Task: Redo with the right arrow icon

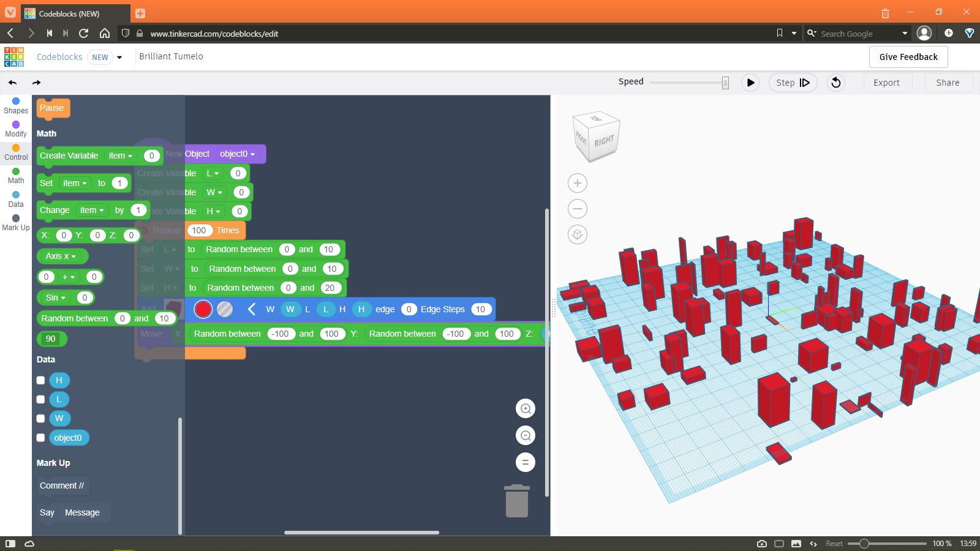Action: (36, 83)
